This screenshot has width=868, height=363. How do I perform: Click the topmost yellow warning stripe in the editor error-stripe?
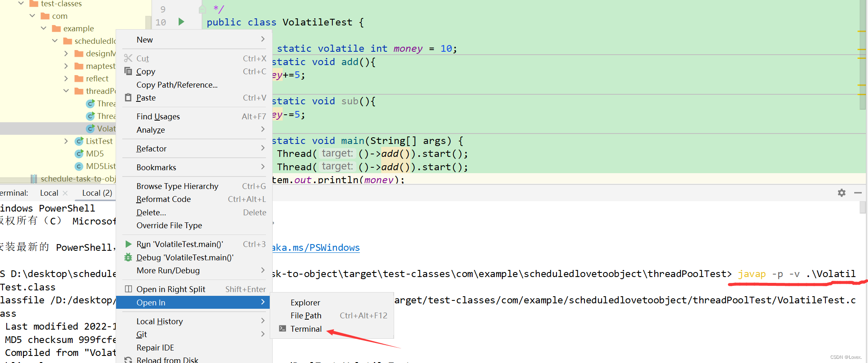click(861, 31)
